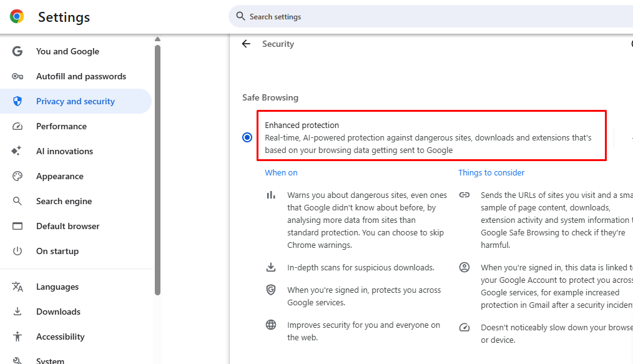Open You and Google settings
The image size is (633, 364).
click(67, 51)
